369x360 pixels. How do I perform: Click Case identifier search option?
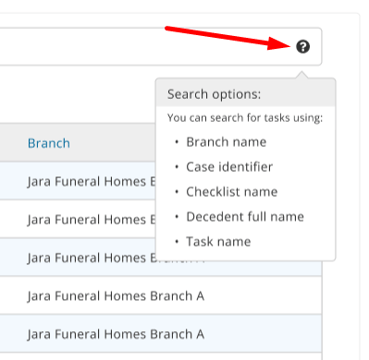[x=229, y=167]
